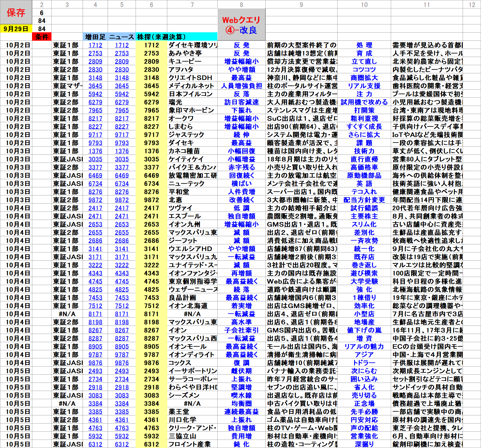
Task: Select yellow code cell 4343
Action: click(151, 273)
